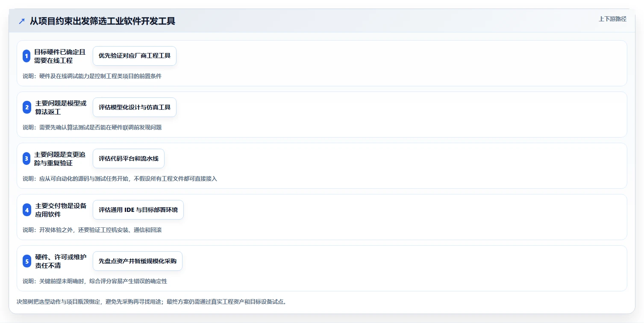Image resolution: width=644 pixels, height=323 pixels.
Task: Click condition text 主要问题是模型或算法返工
Action: pyautogui.click(x=61, y=107)
